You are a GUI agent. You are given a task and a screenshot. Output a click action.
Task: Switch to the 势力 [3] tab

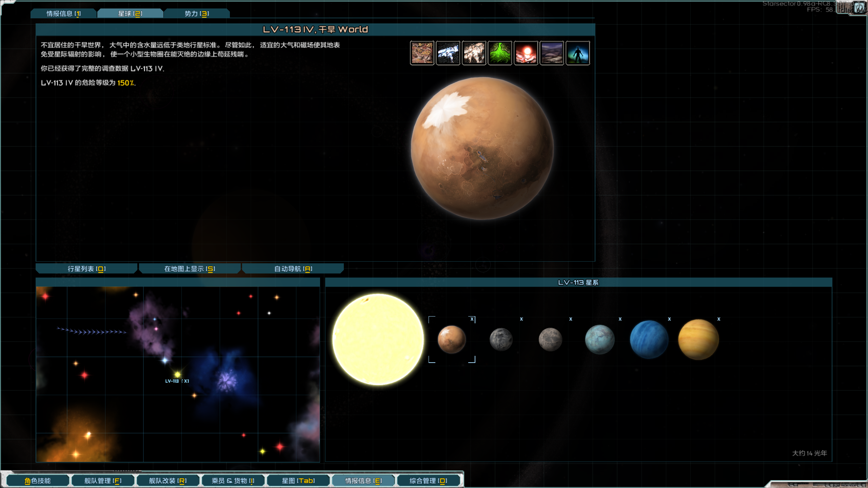[x=197, y=14]
